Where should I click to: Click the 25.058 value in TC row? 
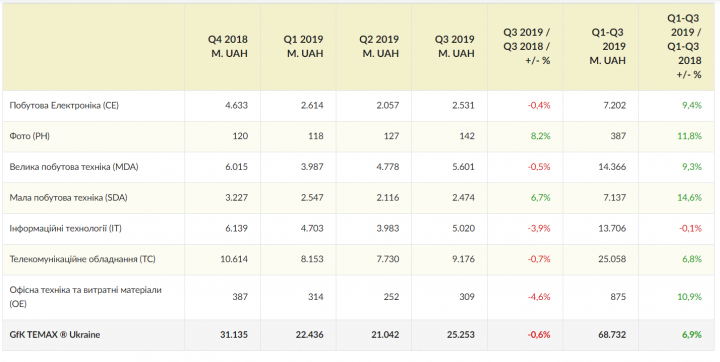pos(613,259)
